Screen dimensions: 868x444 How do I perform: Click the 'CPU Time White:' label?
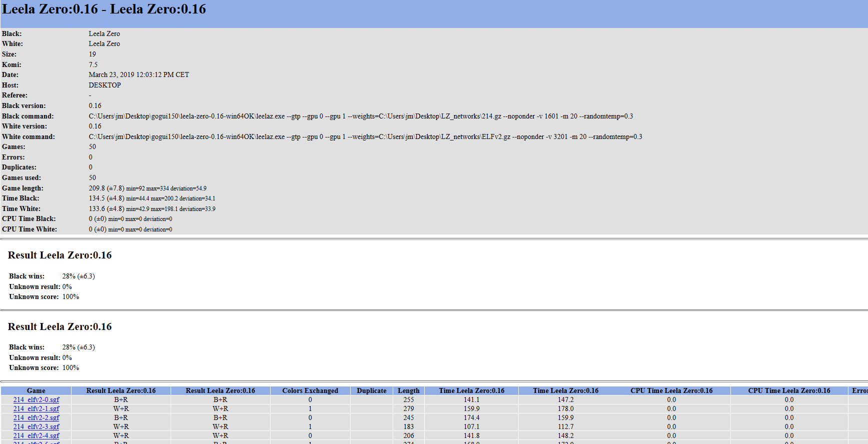tap(30, 229)
